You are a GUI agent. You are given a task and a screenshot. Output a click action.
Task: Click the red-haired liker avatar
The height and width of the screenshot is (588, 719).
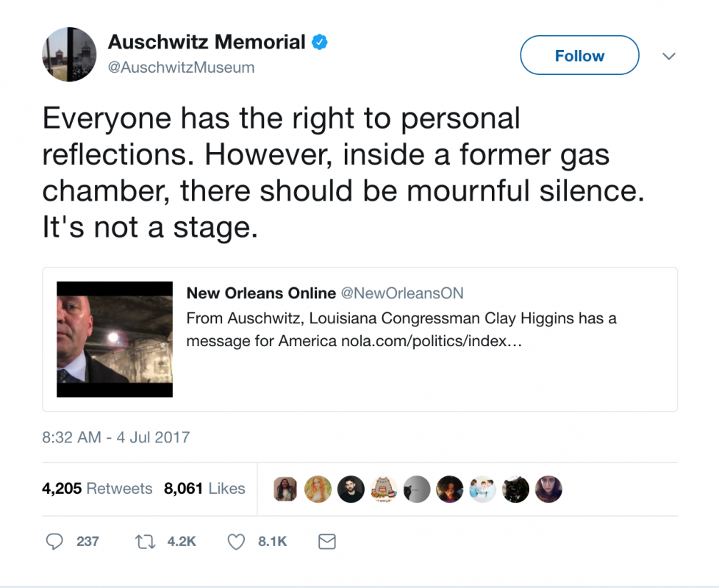click(318, 489)
